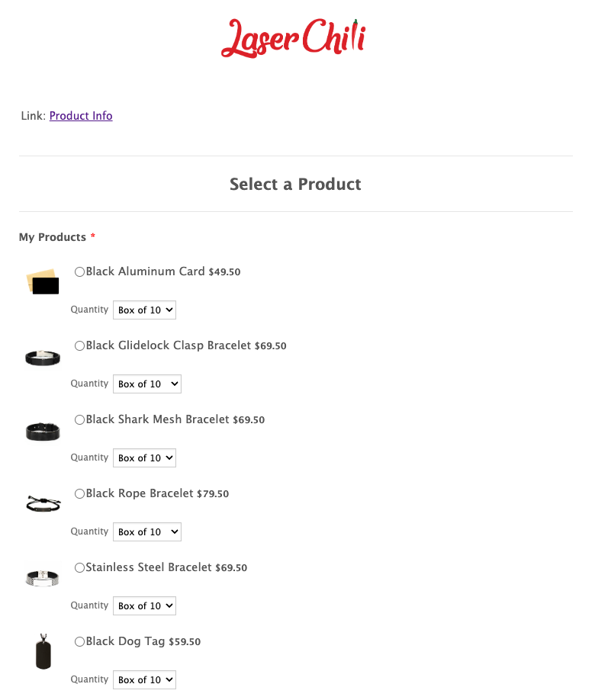Select the Black Rope Bracelet radio button
This screenshot has height=700, width=595.
click(x=80, y=494)
